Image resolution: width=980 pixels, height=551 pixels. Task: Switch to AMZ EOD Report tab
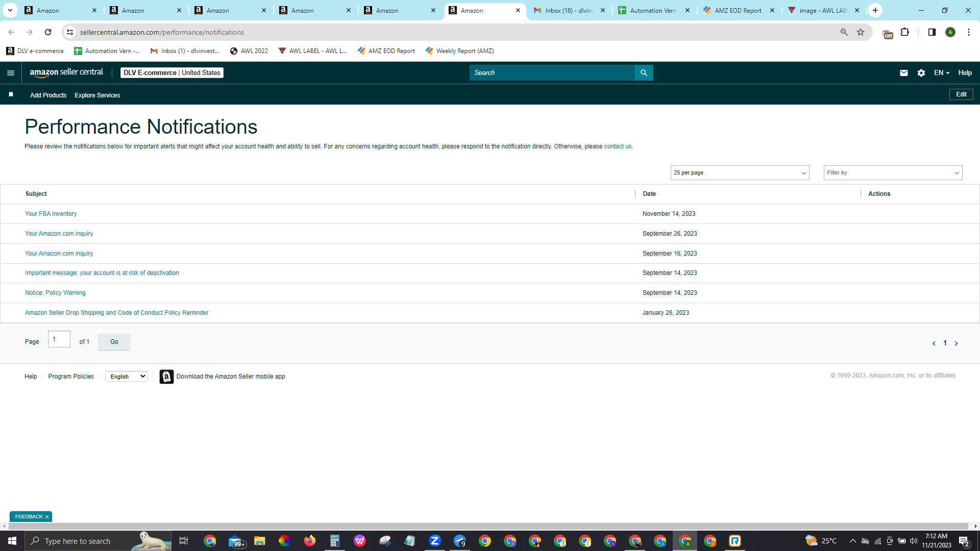pyautogui.click(x=738, y=10)
